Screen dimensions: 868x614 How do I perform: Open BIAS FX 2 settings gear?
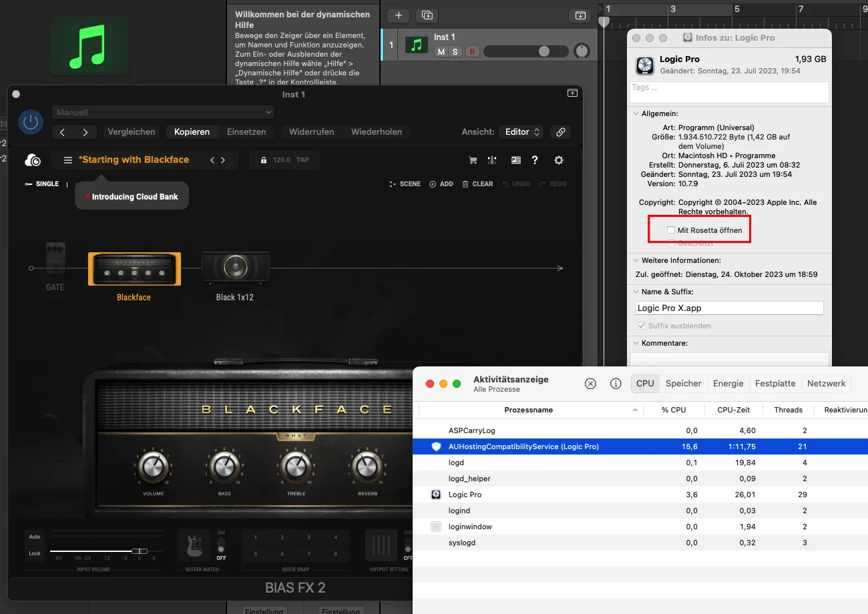559,160
